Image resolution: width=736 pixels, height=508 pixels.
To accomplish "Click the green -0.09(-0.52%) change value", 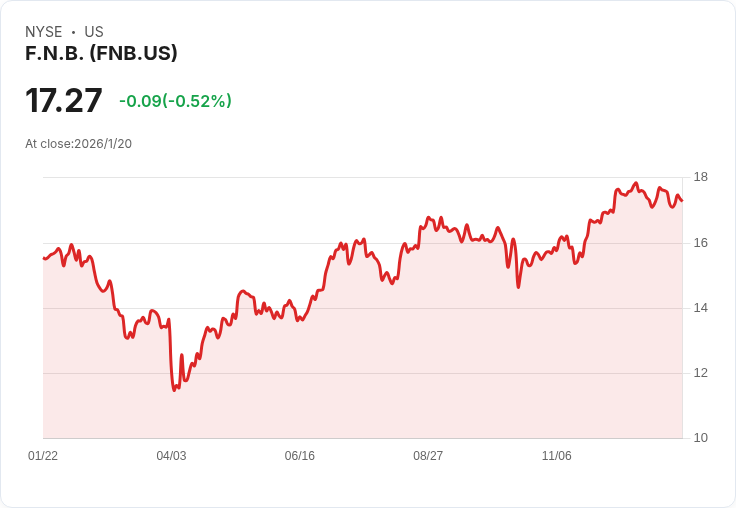I will 175,101.
